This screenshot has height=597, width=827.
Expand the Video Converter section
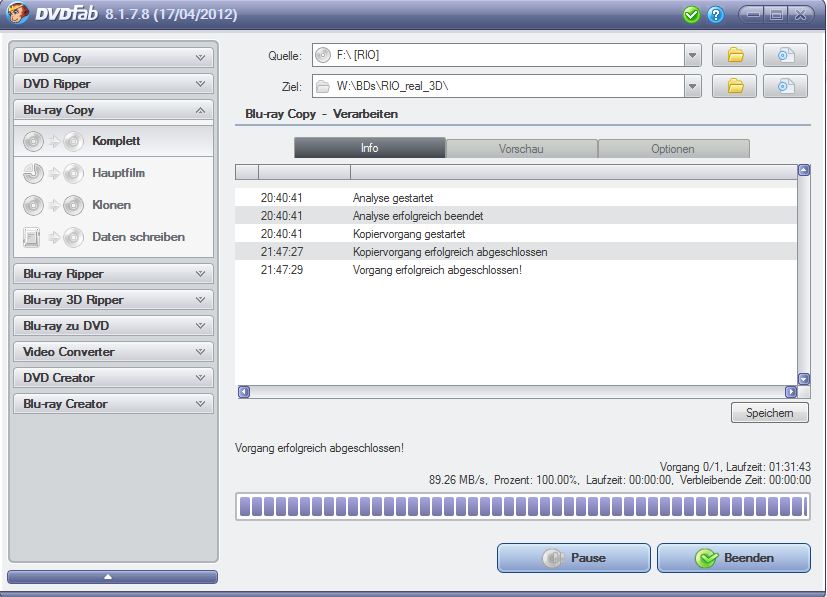(x=113, y=351)
